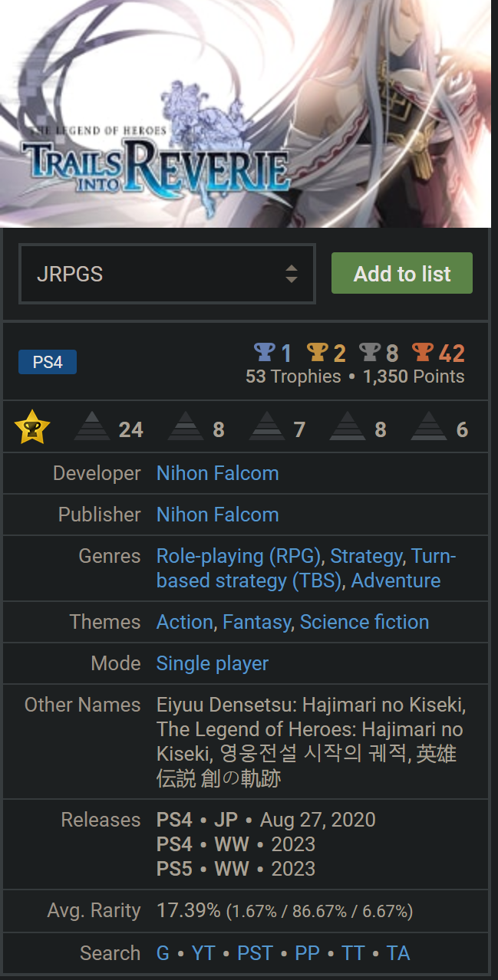Click the platinum trophy count 1

pos(286,354)
